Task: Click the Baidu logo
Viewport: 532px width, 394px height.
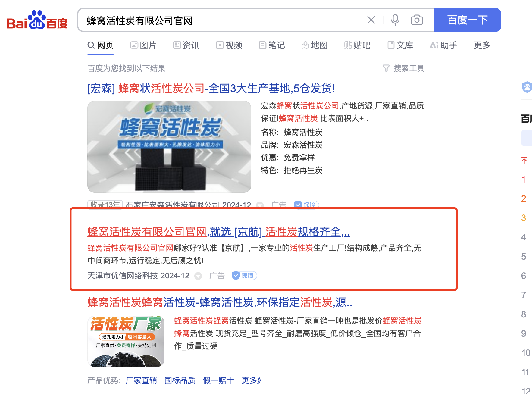Action: point(37,20)
